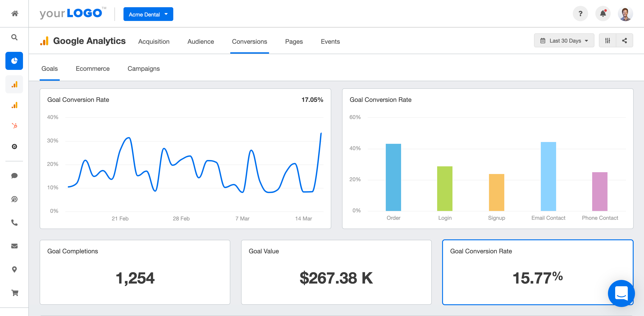Select the Campaigns tab under Conversions

pos(144,69)
